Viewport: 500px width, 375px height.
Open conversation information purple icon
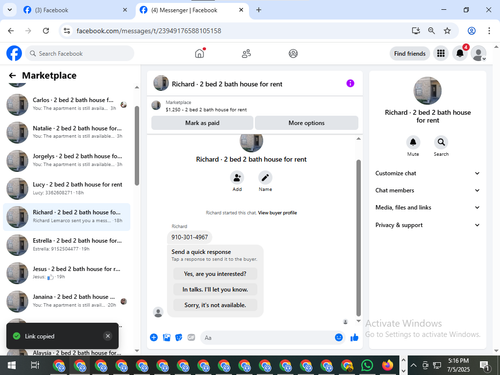[x=350, y=83]
